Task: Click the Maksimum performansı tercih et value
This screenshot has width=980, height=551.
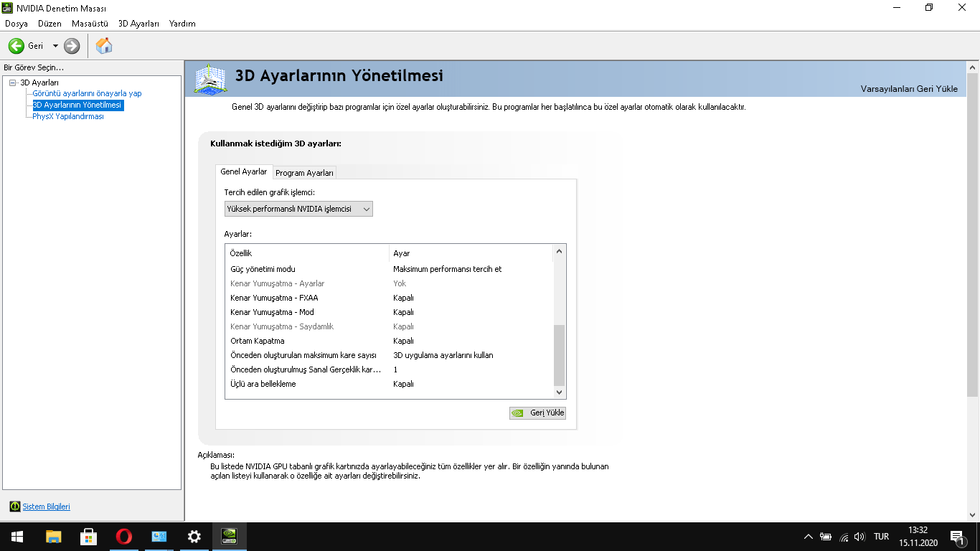Action: (x=448, y=269)
